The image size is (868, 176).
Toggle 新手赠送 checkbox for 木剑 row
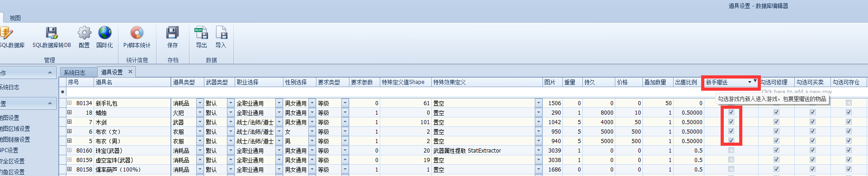click(x=731, y=122)
